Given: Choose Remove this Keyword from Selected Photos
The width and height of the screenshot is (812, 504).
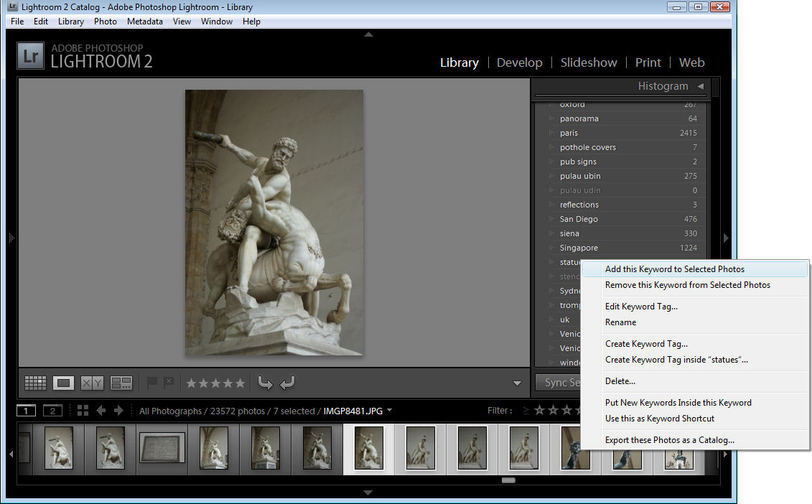Looking at the screenshot, I should pyautogui.click(x=695, y=285).
